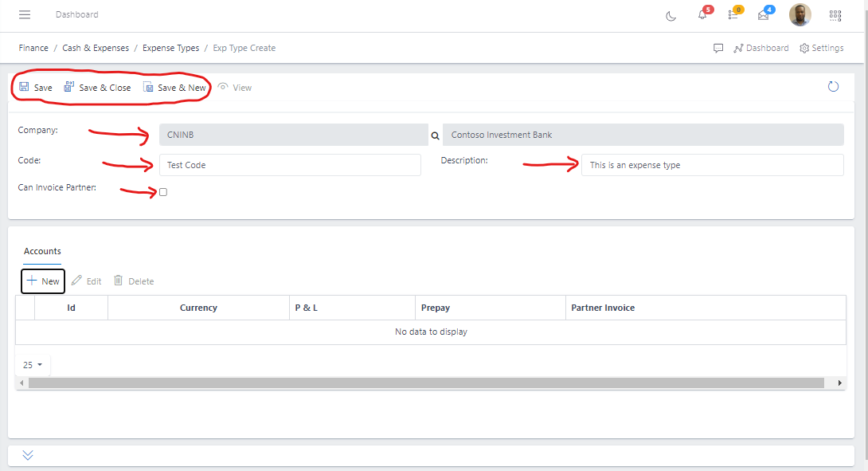This screenshot has height=471, width=868.
Task: Click the refresh icon in toolbar
Action: point(834,87)
